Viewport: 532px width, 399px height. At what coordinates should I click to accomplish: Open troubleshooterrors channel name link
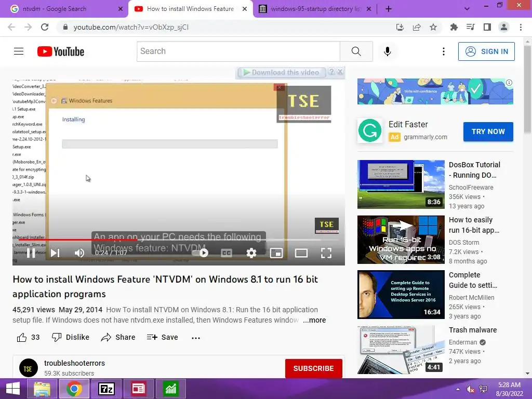click(74, 363)
